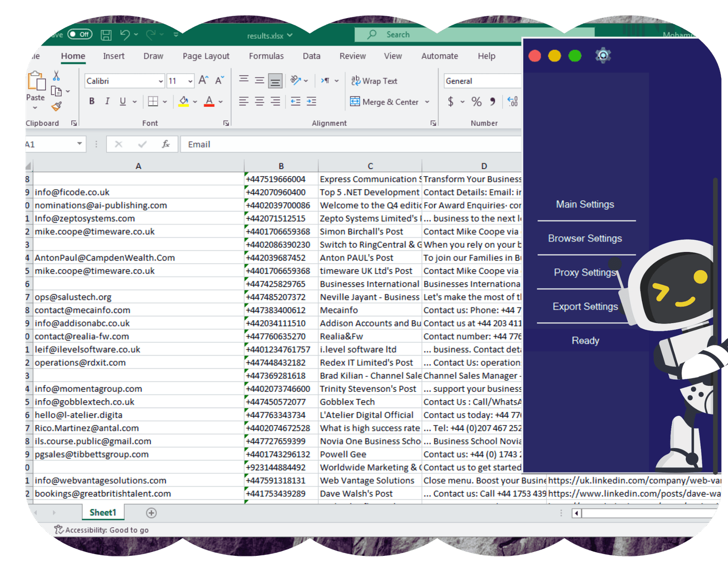Image resolution: width=728 pixels, height=569 pixels.
Task: Expand the Name Box dropdown
Action: pos(80,144)
